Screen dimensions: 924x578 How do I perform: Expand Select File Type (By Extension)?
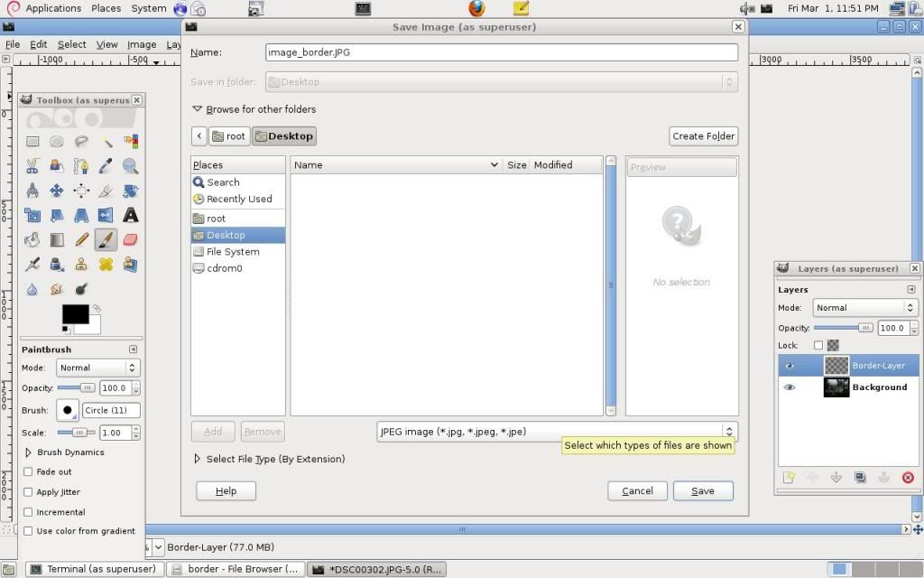[x=198, y=459]
